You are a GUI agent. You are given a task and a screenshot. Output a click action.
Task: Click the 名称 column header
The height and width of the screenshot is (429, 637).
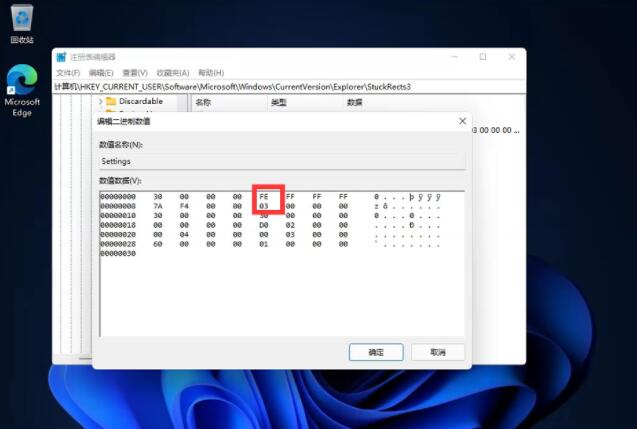click(204, 102)
